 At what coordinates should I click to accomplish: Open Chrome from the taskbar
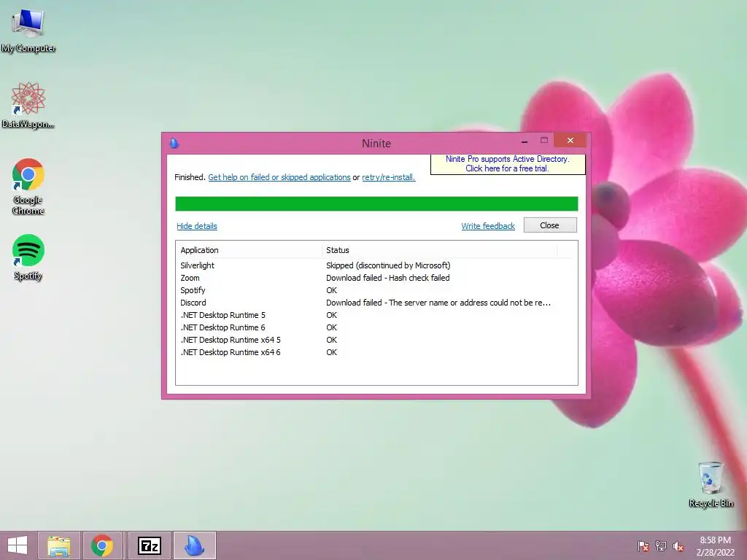coord(102,545)
